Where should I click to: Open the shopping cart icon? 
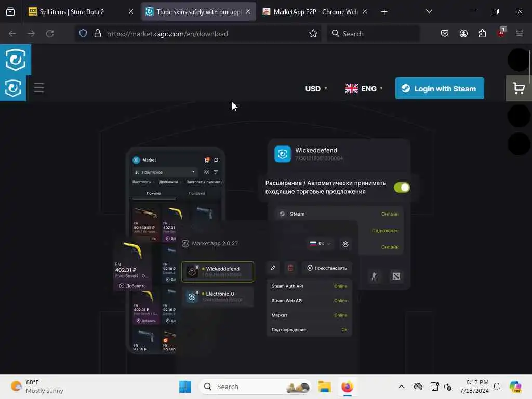coord(519,88)
